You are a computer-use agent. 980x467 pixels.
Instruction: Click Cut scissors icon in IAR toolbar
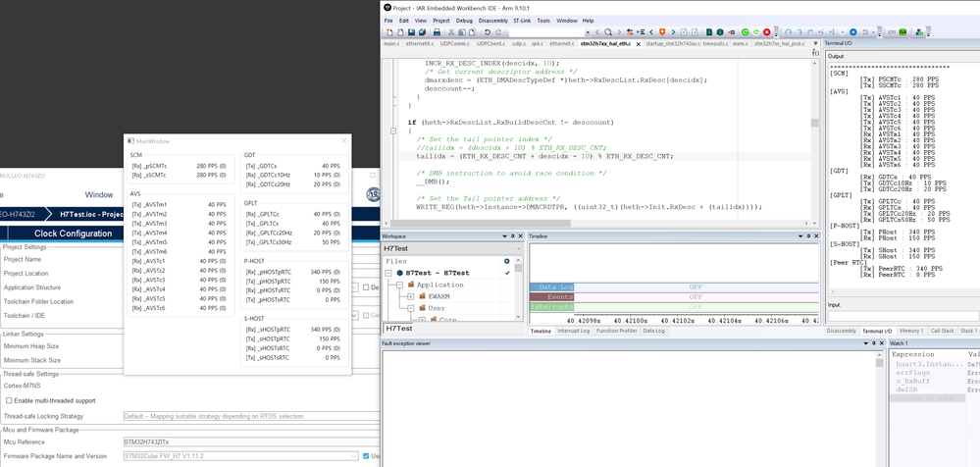coord(452,31)
